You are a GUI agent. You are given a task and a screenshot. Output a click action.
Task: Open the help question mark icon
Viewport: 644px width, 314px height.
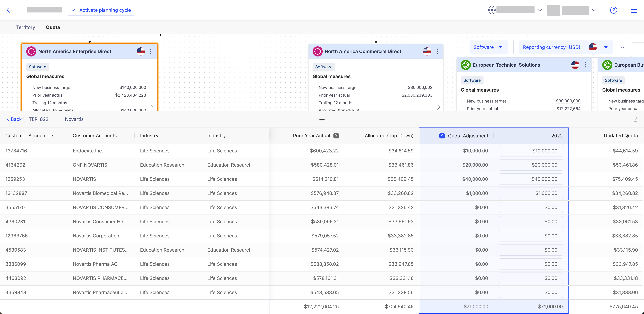614,10
